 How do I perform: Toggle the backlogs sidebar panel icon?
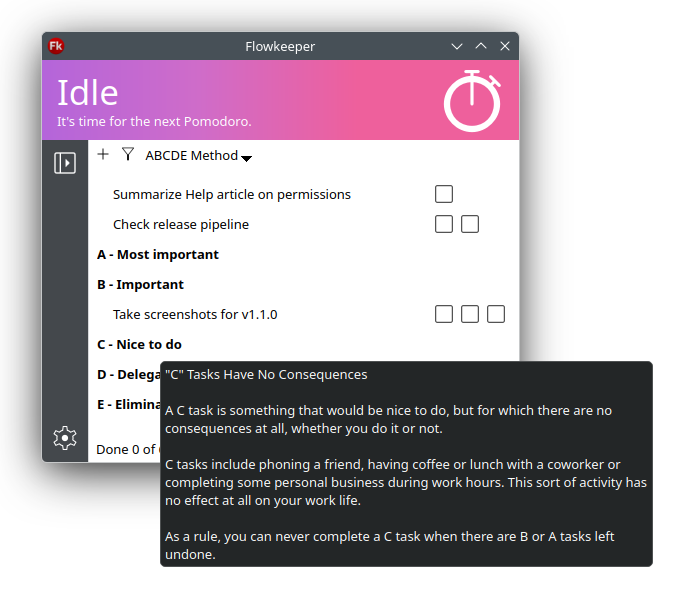coord(65,163)
